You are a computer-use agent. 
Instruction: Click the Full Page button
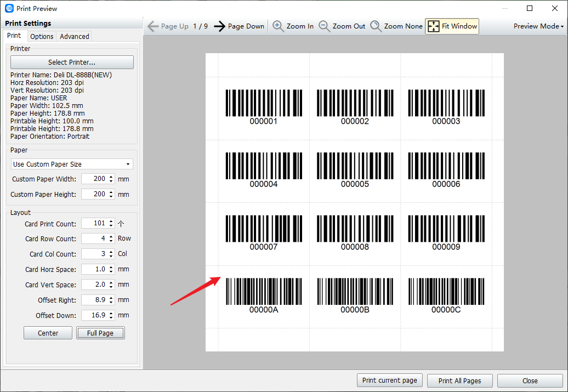click(100, 333)
